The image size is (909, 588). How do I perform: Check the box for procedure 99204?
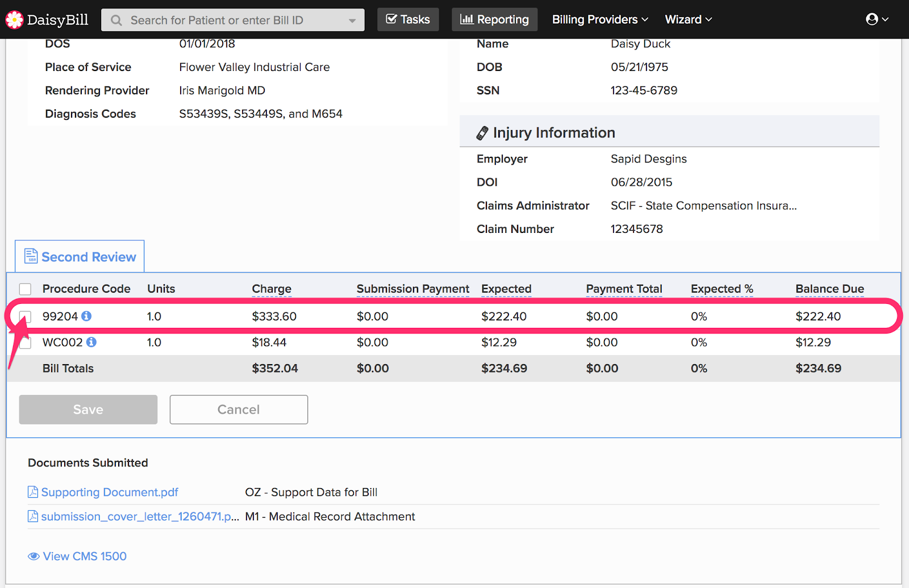tap(25, 316)
